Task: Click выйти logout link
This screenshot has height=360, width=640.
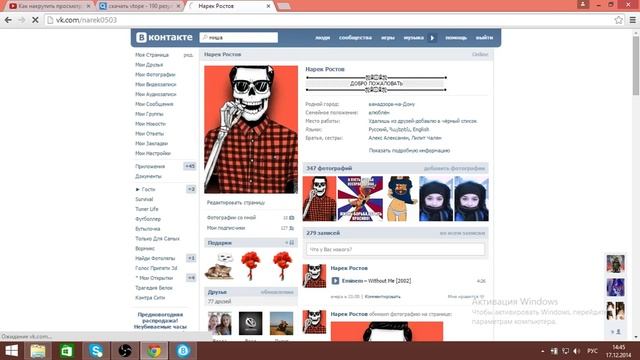Action: click(484, 38)
